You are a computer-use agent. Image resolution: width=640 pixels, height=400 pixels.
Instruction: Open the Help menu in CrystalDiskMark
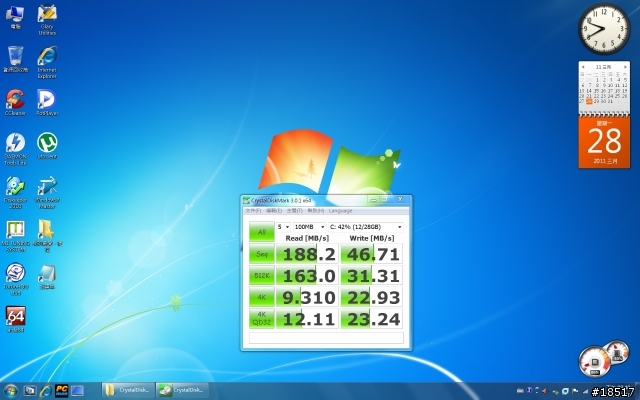[x=316, y=211]
